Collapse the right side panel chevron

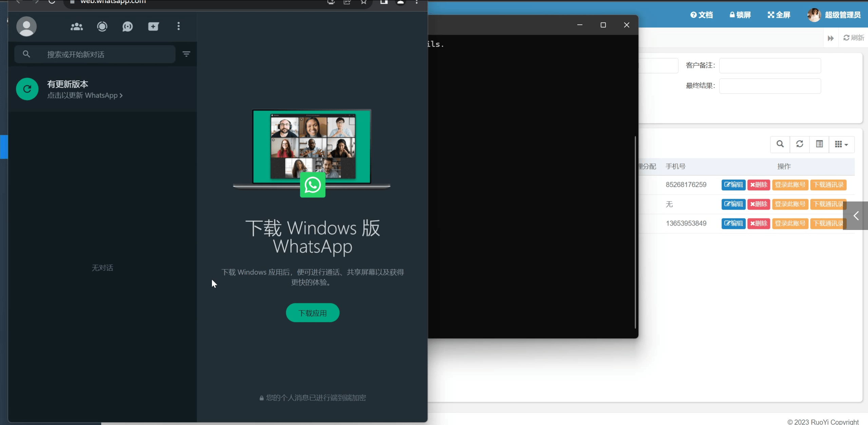point(856,215)
